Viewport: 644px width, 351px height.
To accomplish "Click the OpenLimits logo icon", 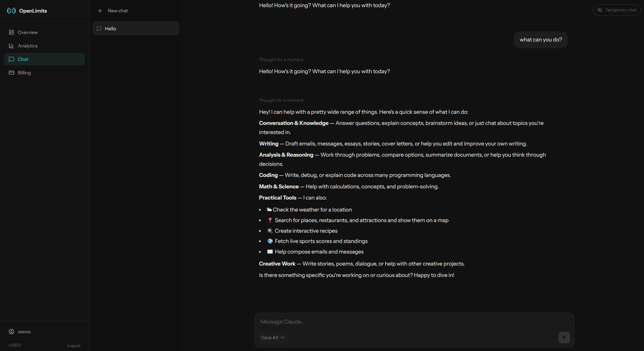I will click(11, 11).
